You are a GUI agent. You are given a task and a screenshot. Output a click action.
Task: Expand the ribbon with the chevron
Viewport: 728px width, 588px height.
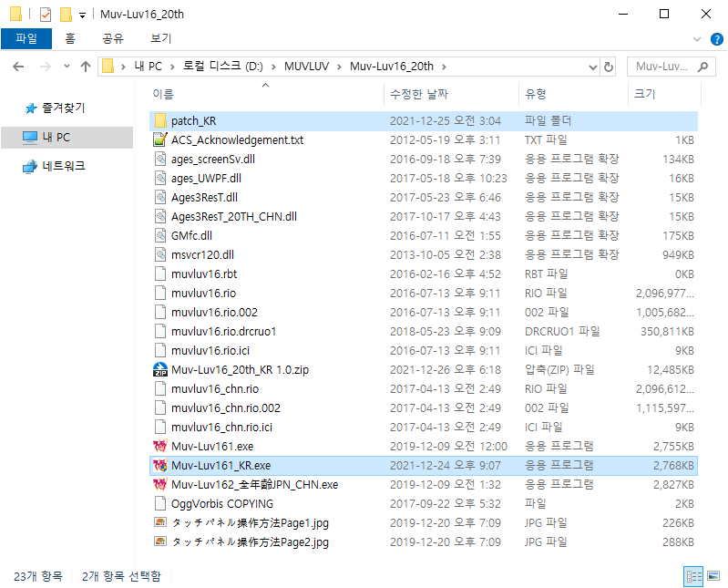696,39
